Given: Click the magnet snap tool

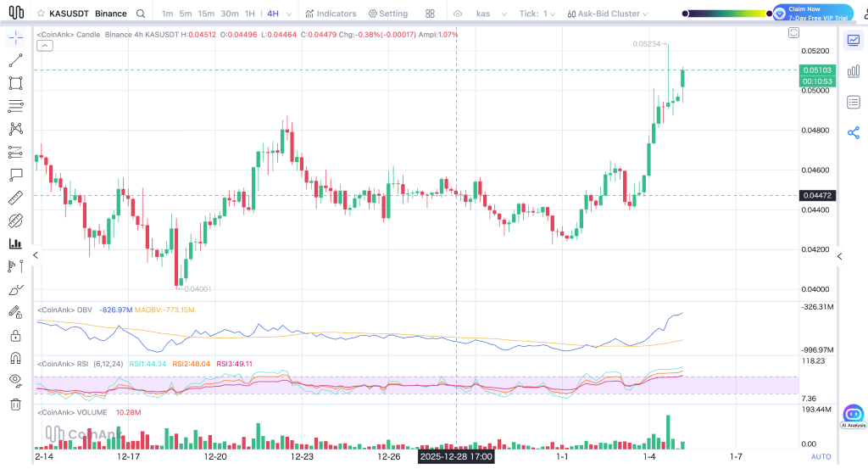Looking at the screenshot, I should tap(15, 358).
